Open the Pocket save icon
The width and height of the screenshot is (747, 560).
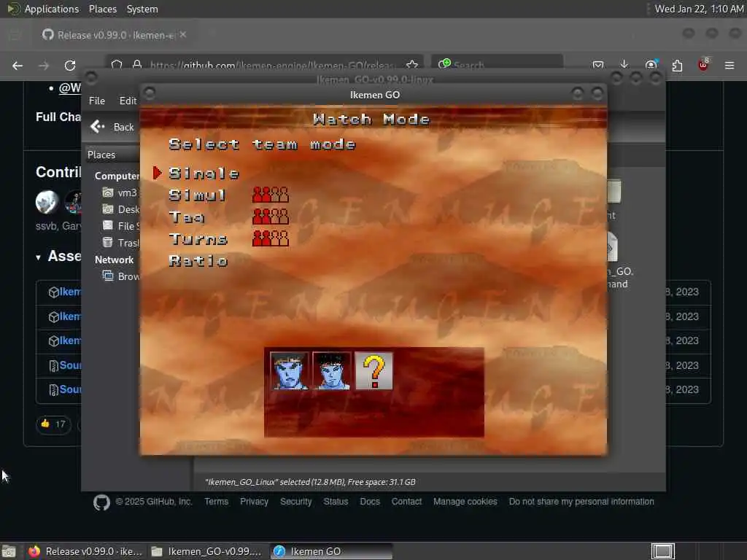(598, 65)
